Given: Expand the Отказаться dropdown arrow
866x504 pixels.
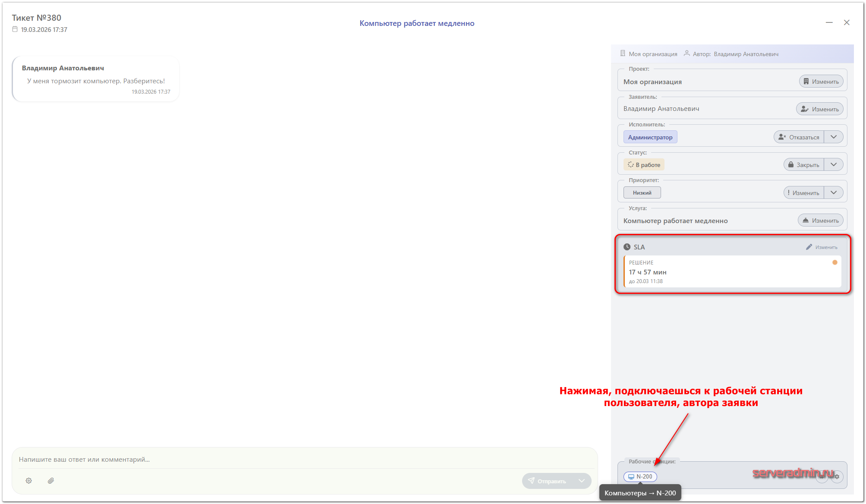Looking at the screenshot, I should 834,137.
